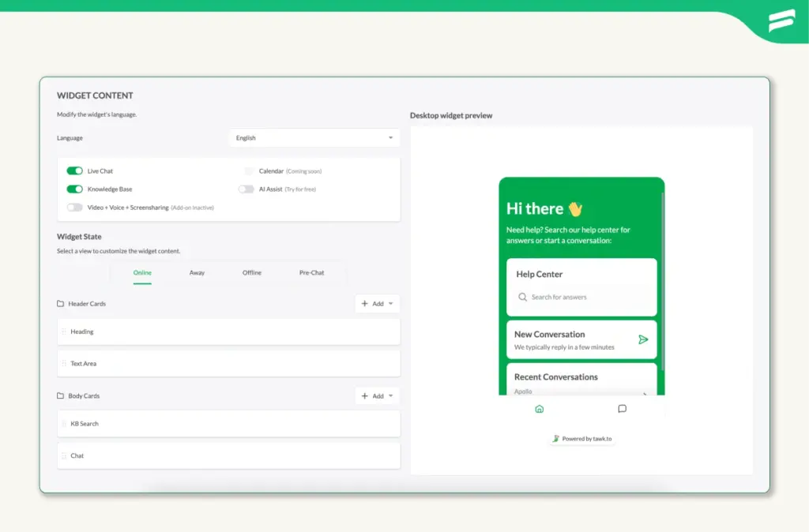
Task: Open the Header Cards Add dropdown
Action: pos(377,304)
